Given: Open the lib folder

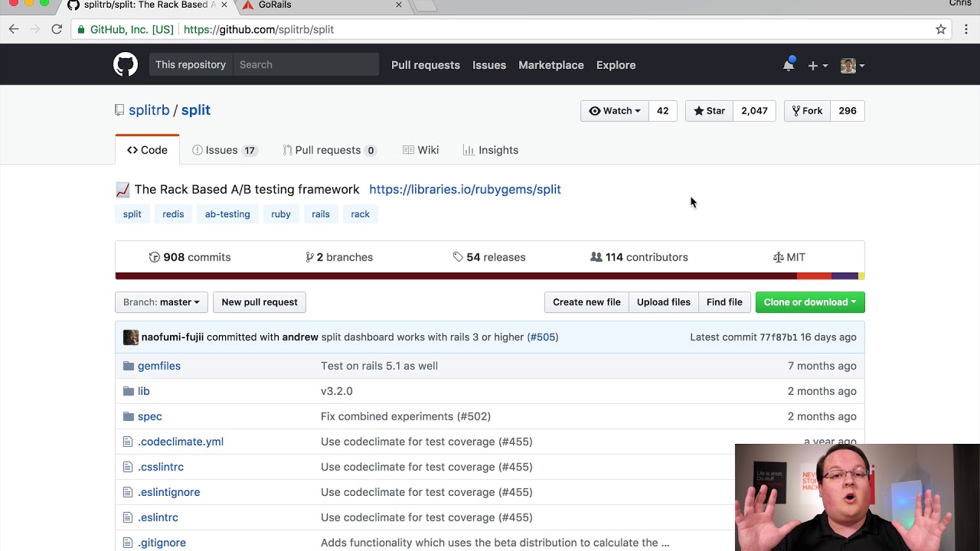Looking at the screenshot, I should (143, 391).
